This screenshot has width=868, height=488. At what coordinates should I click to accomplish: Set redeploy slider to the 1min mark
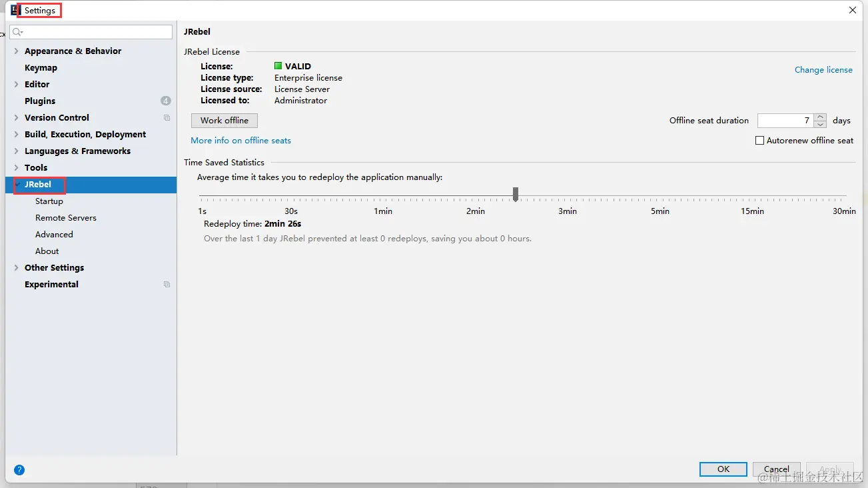point(383,196)
